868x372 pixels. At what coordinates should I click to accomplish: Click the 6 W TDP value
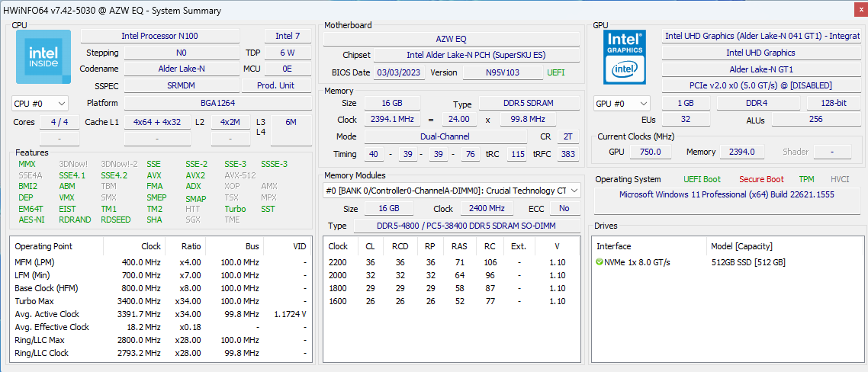(288, 53)
